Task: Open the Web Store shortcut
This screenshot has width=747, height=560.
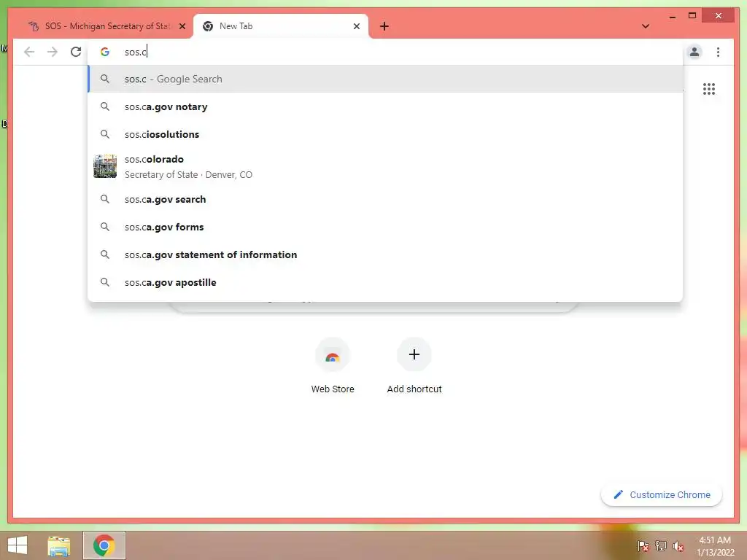Action: click(x=333, y=366)
